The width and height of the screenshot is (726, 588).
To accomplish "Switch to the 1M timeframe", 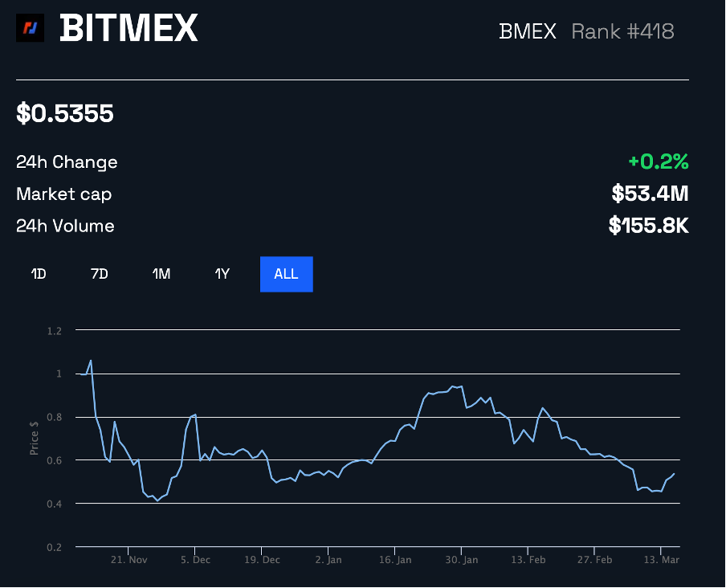I will click(x=161, y=274).
